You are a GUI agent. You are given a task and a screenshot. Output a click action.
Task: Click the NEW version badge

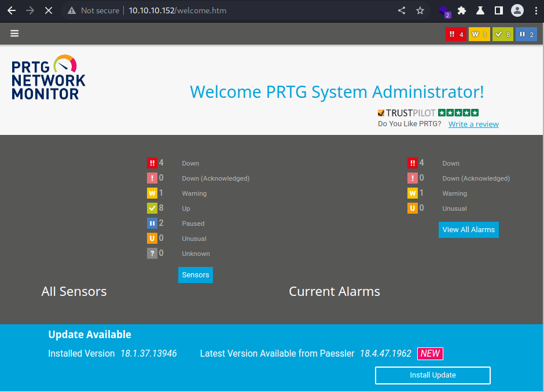click(430, 354)
